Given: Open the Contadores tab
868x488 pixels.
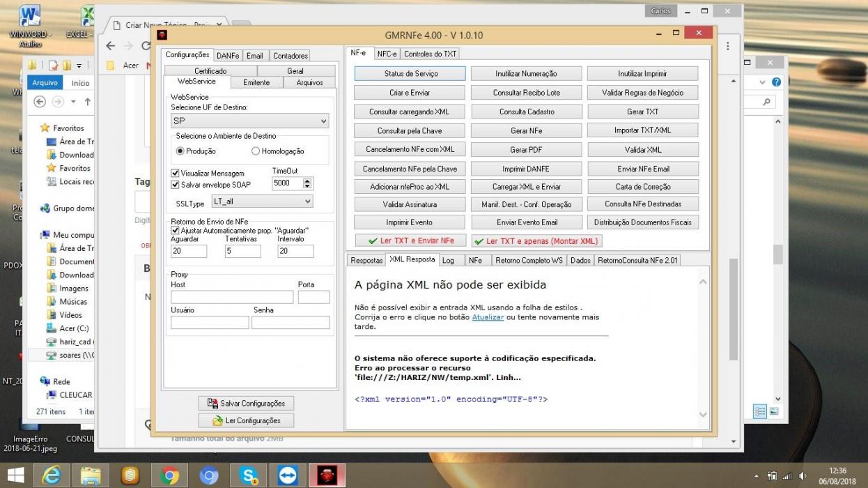Looking at the screenshot, I should (290, 56).
